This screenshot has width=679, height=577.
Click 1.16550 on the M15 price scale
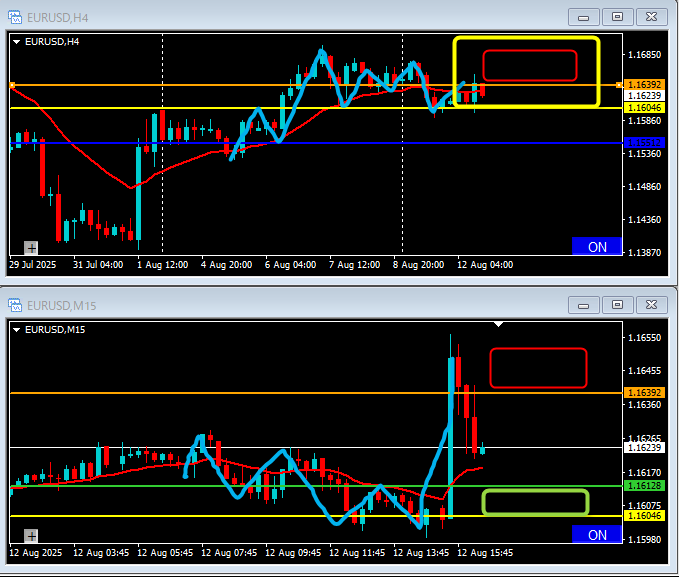pos(644,337)
